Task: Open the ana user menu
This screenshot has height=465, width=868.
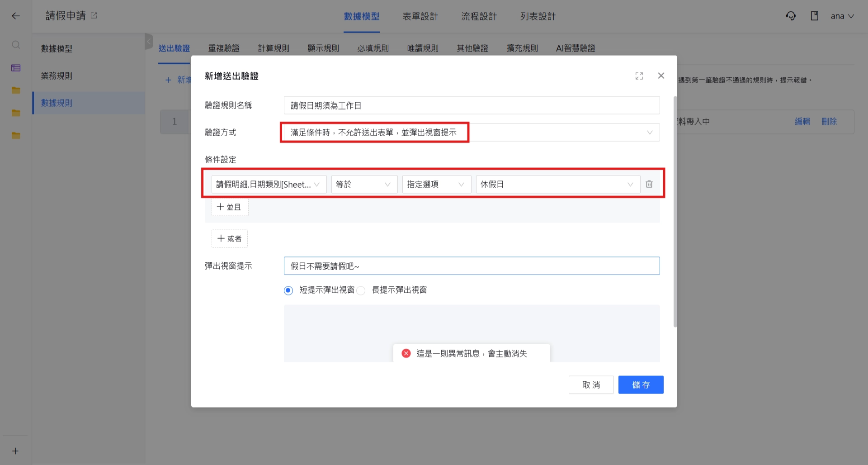Action: (842, 16)
